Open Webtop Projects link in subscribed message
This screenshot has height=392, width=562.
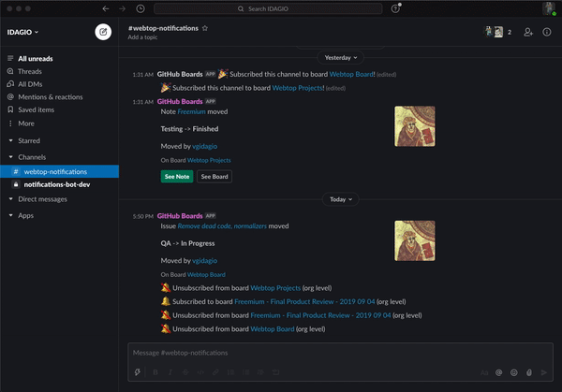tap(298, 88)
